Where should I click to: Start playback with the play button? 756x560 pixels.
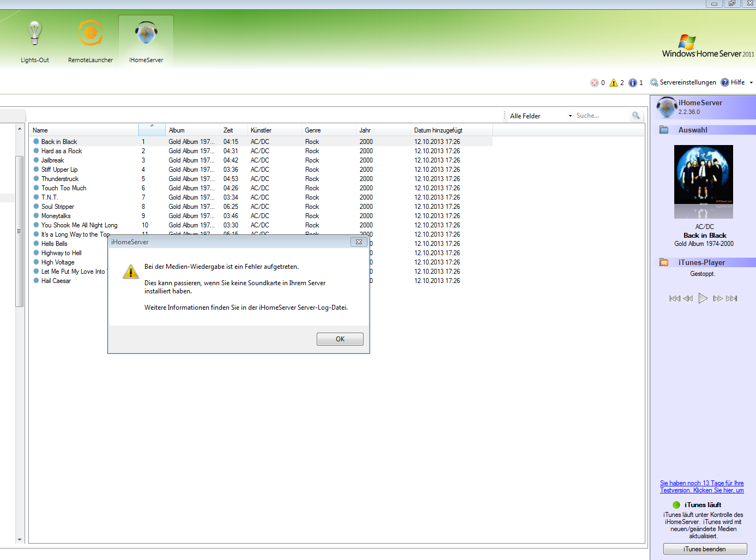tap(703, 298)
